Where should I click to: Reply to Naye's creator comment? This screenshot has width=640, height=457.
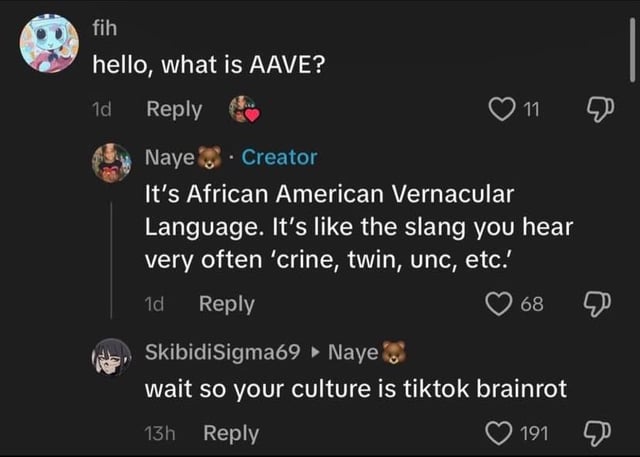(227, 304)
